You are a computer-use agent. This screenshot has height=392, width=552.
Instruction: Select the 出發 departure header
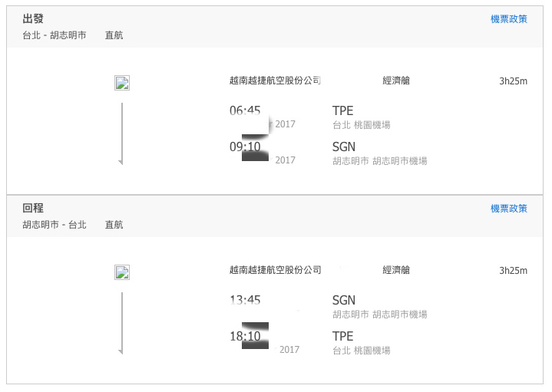(33, 18)
